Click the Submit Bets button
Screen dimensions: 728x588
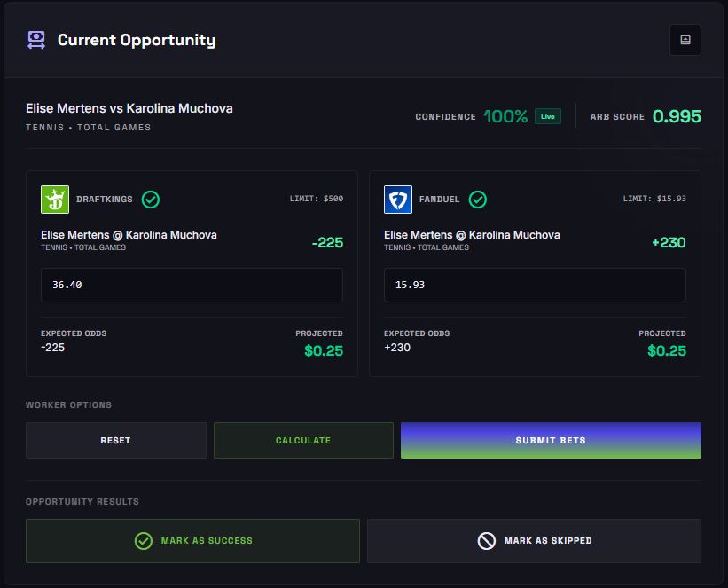point(551,440)
